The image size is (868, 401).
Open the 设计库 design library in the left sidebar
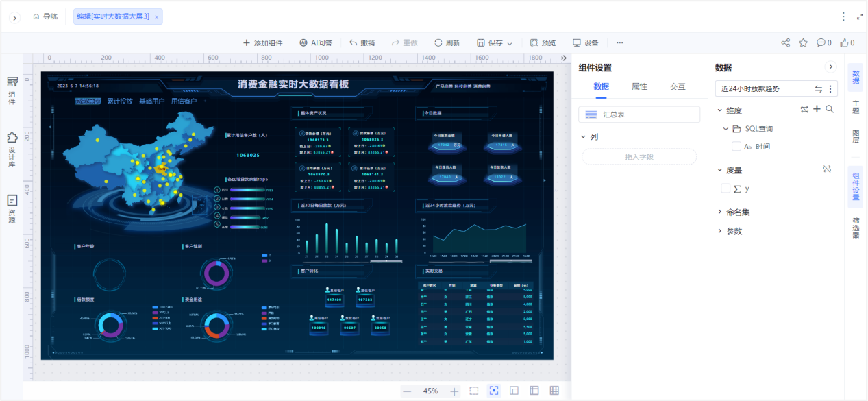click(x=12, y=150)
